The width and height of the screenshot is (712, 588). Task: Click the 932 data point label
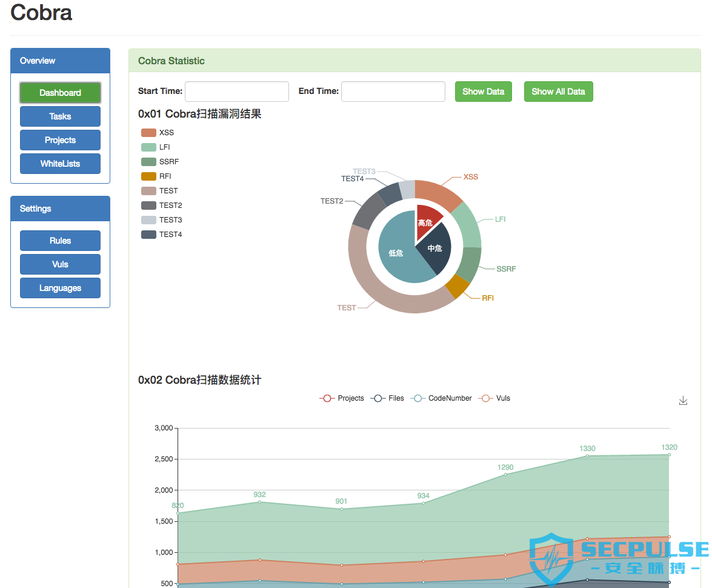(260, 495)
